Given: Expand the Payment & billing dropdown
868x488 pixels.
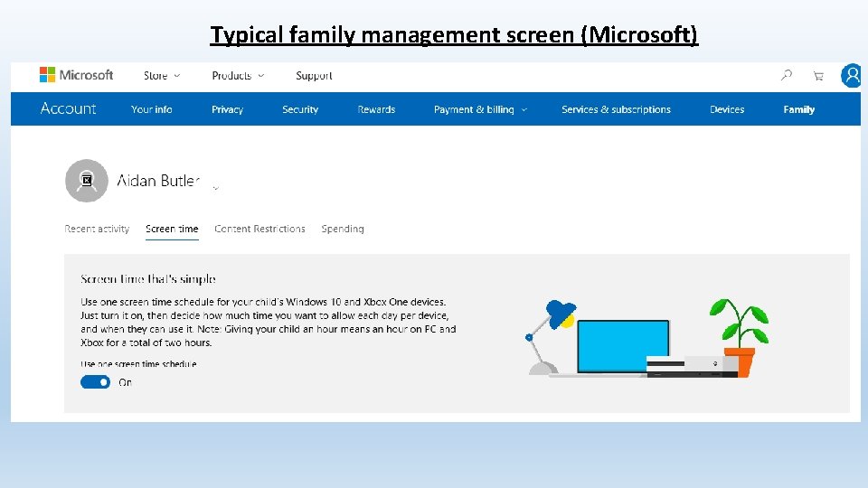Looking at the screenshot, I should (x=480, y=109).
